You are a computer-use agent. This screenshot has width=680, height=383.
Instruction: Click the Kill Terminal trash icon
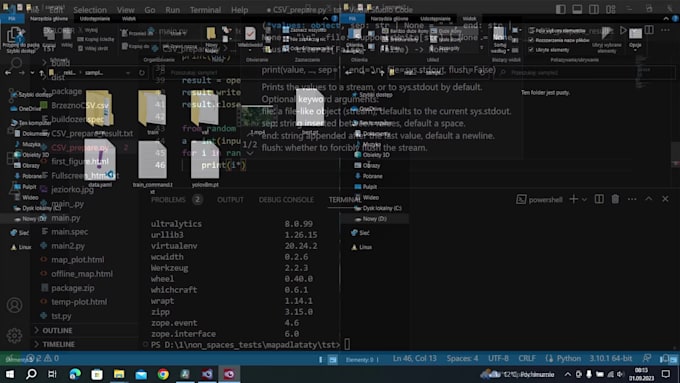point(615,199)
